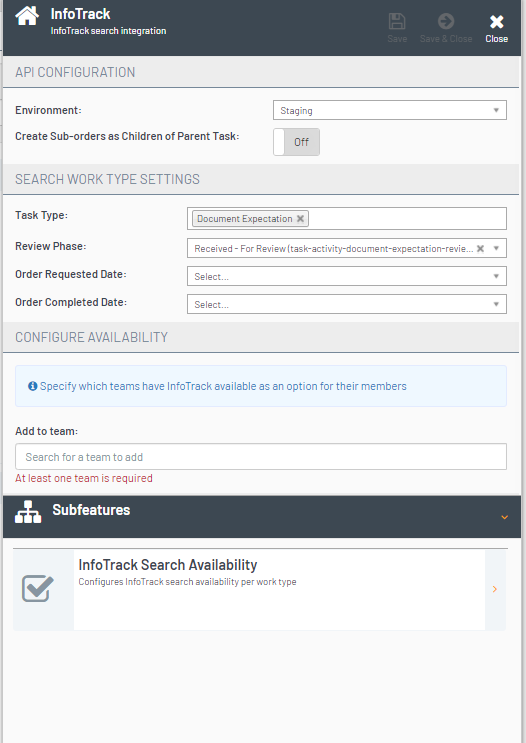
Task: Click the Subfeatures hierarchy icon
Action: coord(28,512)
